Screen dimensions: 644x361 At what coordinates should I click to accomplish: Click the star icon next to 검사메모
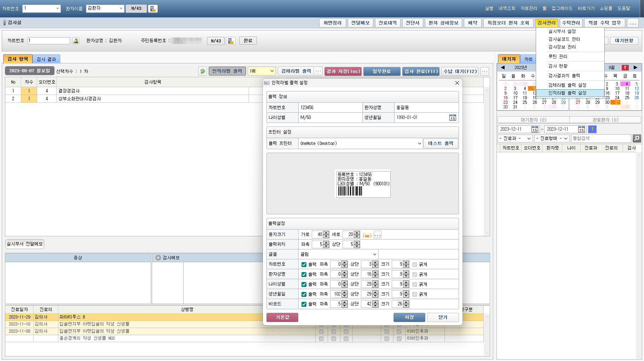pos(158,258)
